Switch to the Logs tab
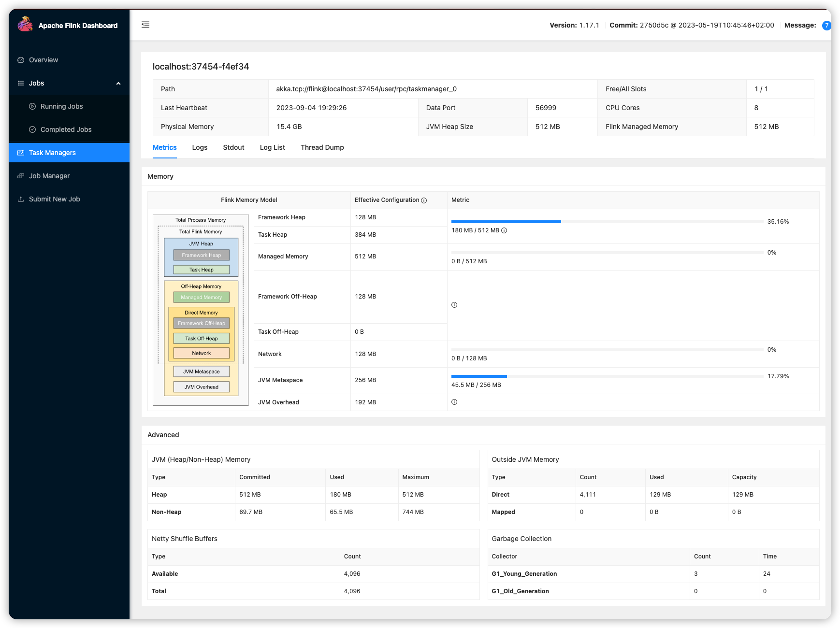 (200, 147)
